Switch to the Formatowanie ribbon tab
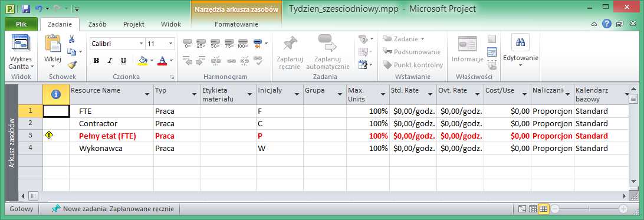Image resolution: width=644 pixels, height=220 pixels. point(236,24)
